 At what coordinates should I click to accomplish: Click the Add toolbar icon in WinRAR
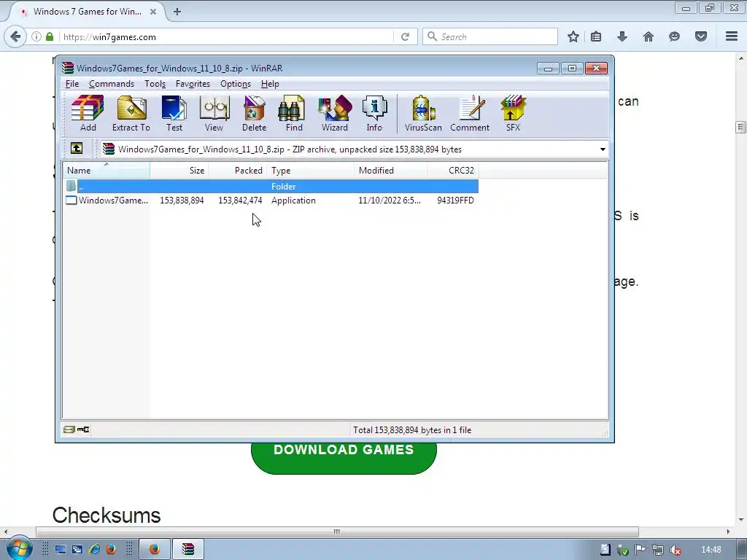tap(88, 114)
